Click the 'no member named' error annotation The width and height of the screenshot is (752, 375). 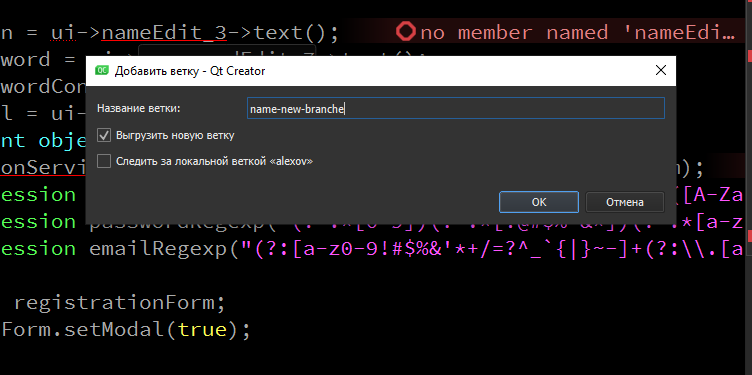[577, 33]
